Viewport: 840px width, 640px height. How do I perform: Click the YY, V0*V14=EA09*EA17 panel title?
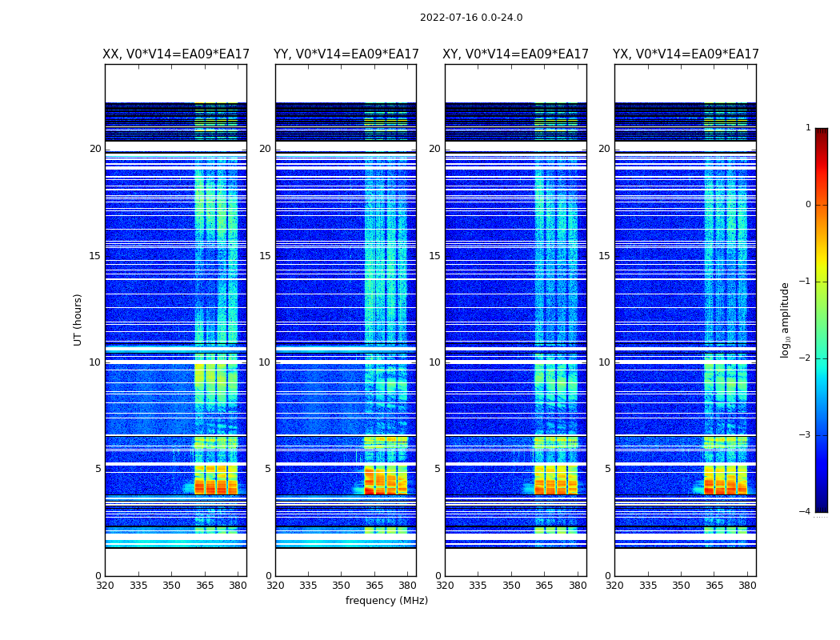click(x=346, y=54)
